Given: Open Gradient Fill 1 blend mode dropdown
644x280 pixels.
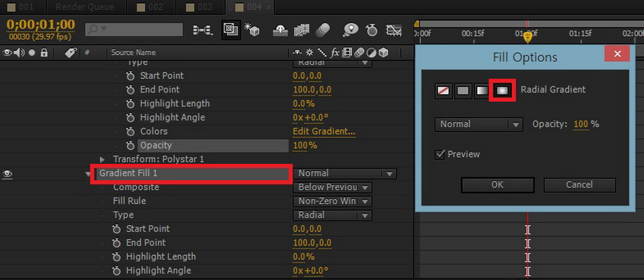Looking at the screenshot, I should click(344, 174).
